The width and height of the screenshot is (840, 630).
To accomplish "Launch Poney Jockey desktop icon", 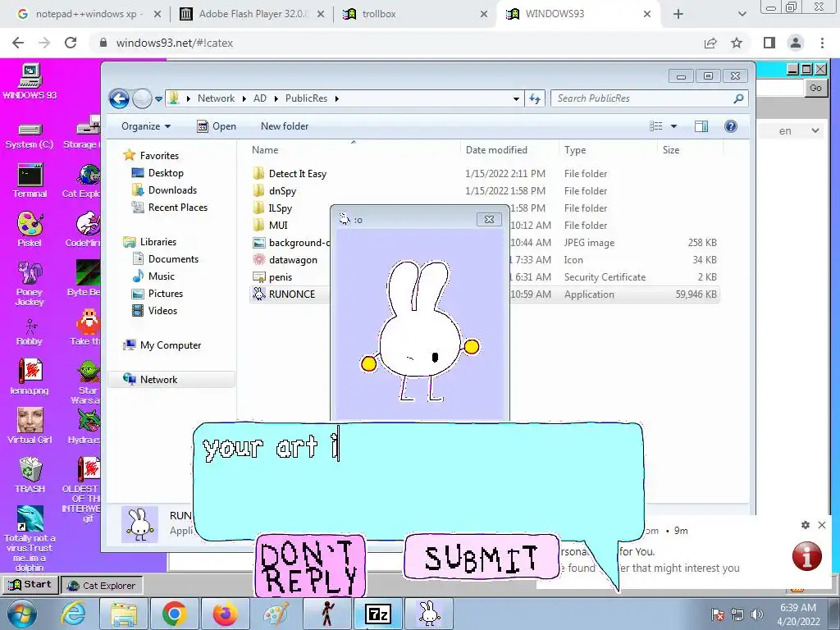I will [30, 283].
